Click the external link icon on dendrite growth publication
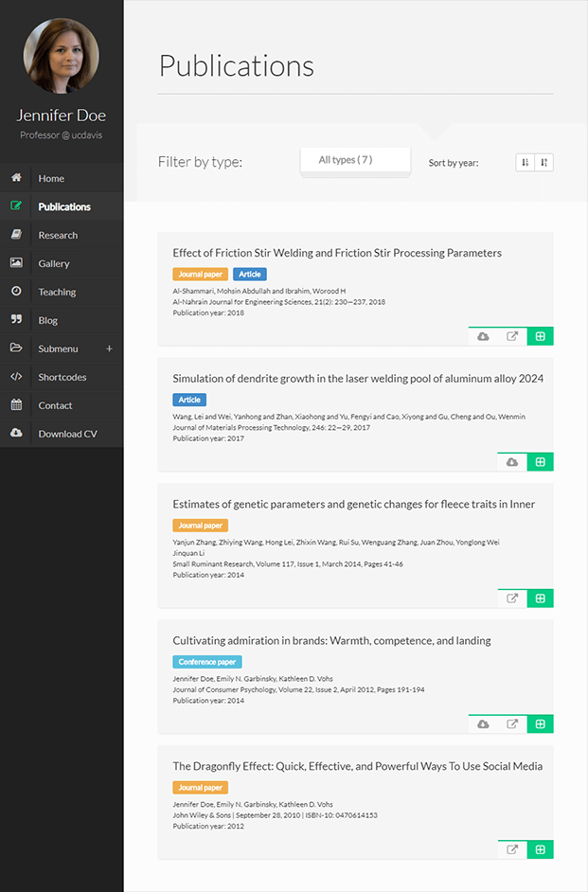 click(511, 461)
